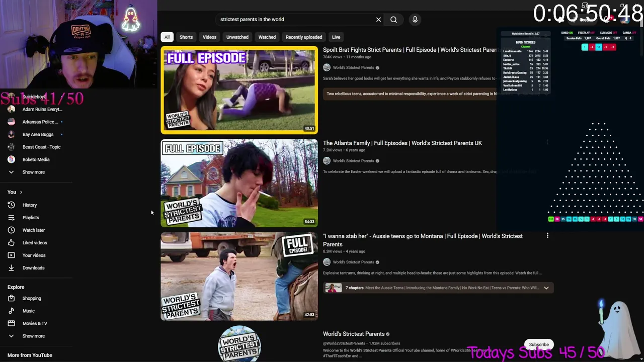Filter by Recently uploaded
The image size is (644, 362).
click(x=304, y=37)
